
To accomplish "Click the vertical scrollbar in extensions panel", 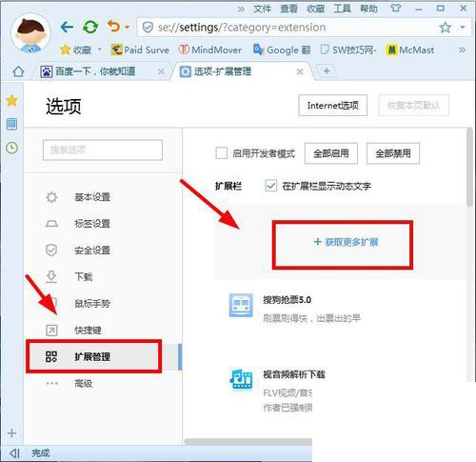I will 469,168.
